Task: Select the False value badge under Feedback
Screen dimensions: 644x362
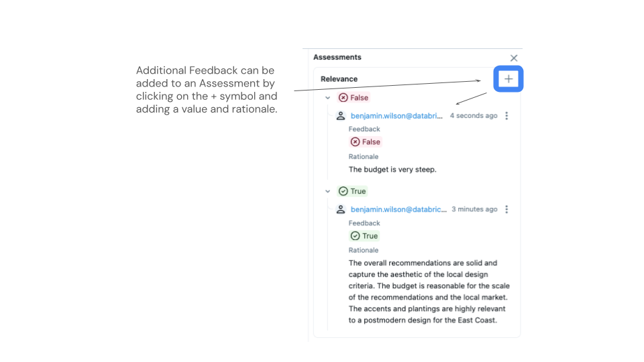Action: (366, 142)
